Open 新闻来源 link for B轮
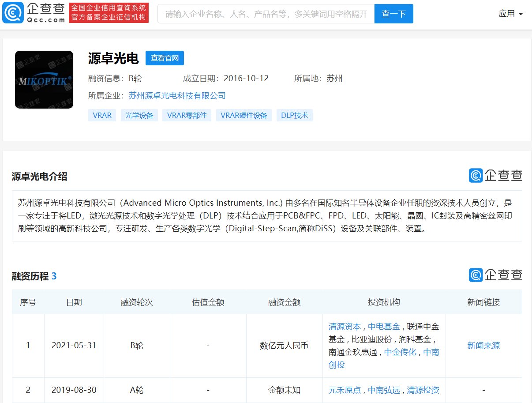Image resolution: width=532 pixels, height=403 pixels. tap(483, 346)
